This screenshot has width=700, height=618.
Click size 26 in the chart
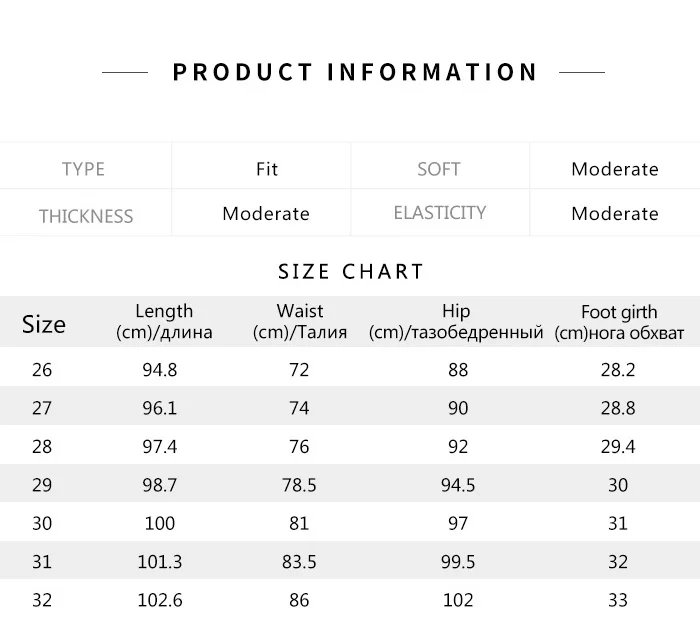42,370
